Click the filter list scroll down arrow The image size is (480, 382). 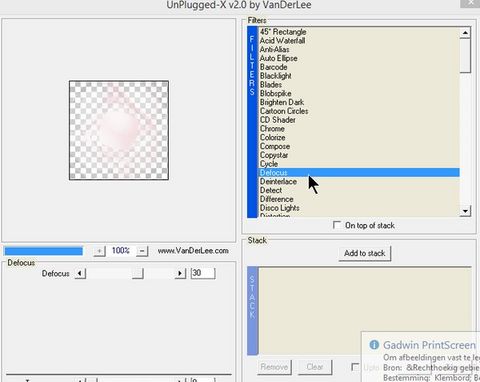click(x=465, y=211)
